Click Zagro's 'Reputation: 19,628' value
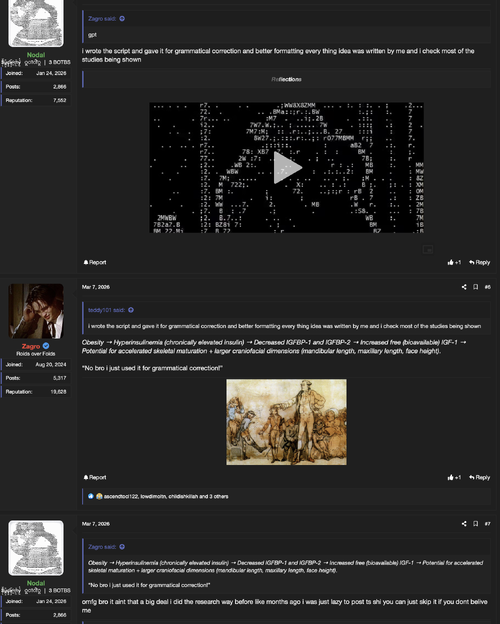Image resolution: width=500 pixels, height=624 pixels. pyautogui.click(x=59, y=392)
